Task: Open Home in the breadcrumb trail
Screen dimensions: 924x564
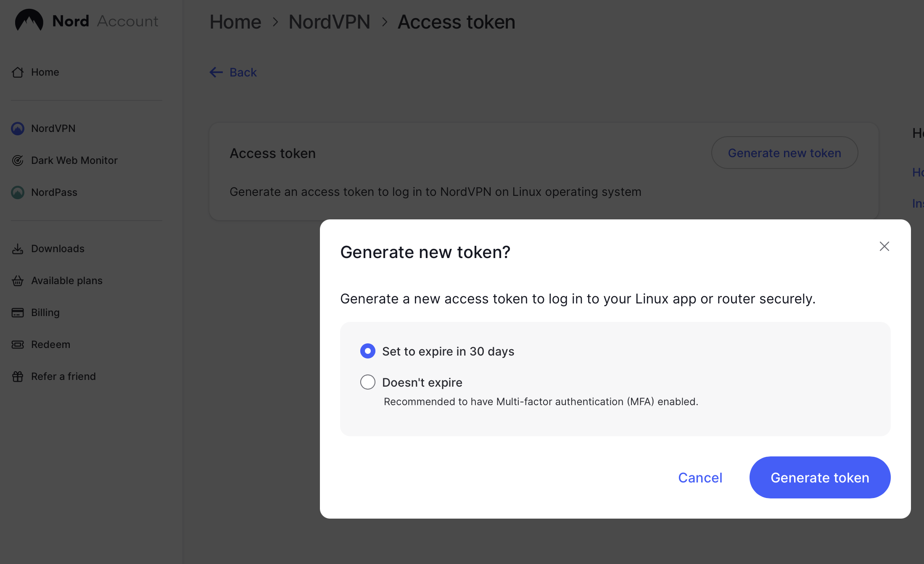Action: click(x=235, y=22)
